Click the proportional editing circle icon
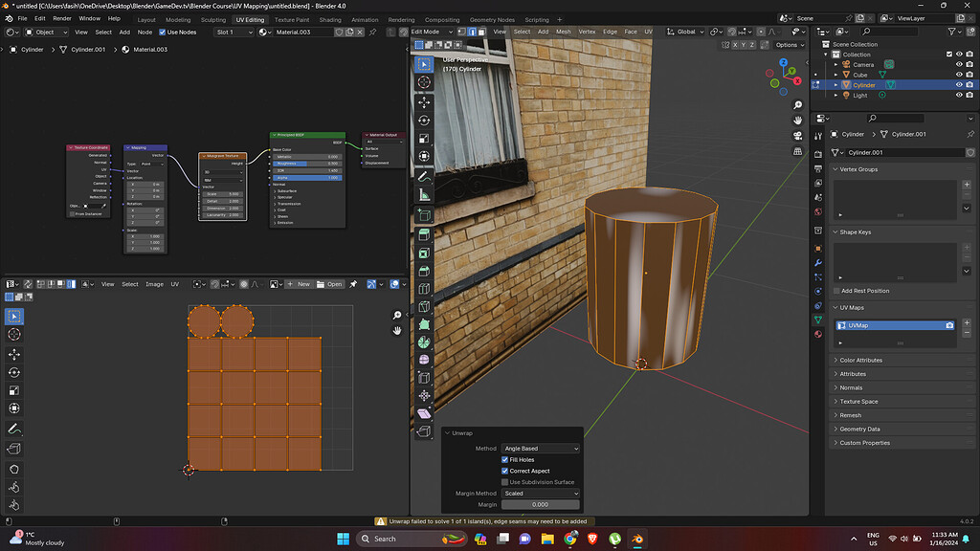Screen dimensions: 980x551 coord(761,32)
